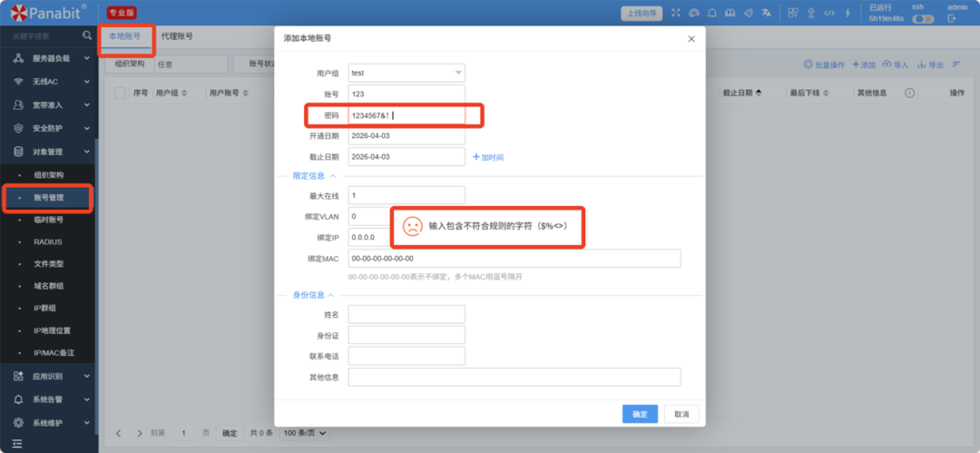
Task: Click the search magnifier icon in sidebar
Action: click(x=87, y=36)
